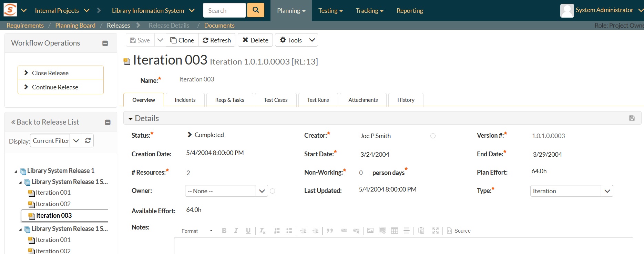
Task: Click the Delete button
Action: pyautogui.click(x=255, y=40)
